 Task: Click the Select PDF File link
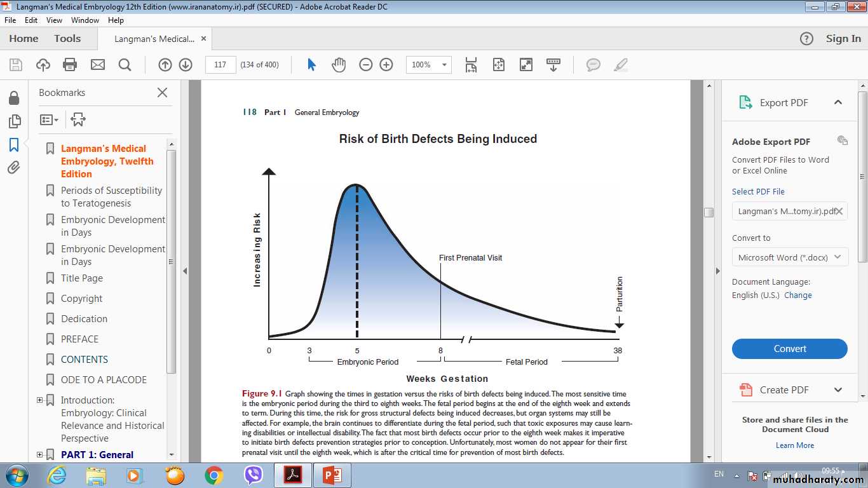point(758,191)
